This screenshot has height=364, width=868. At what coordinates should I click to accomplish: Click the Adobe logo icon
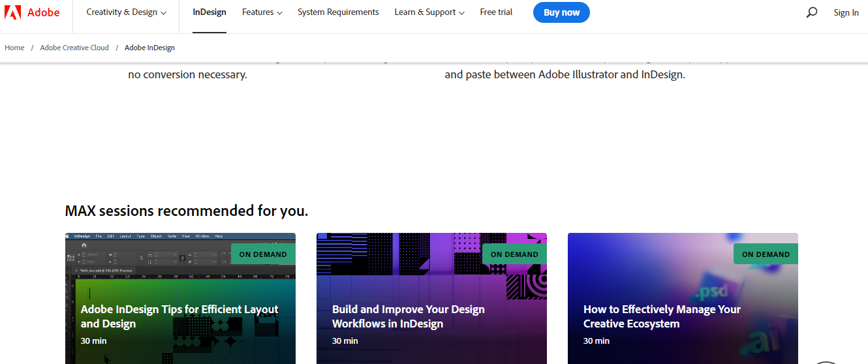tap(13, 12)
